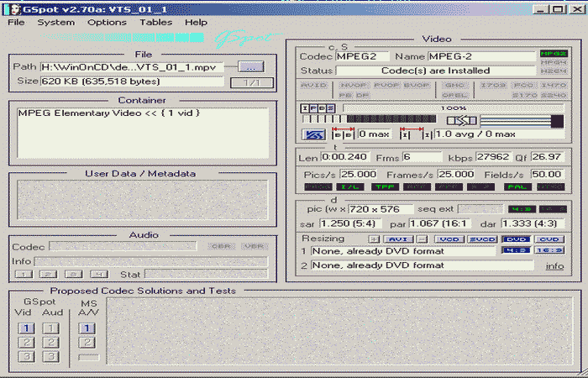Click MS A/V test button 1
Viewport: 588px width, 378px height.
tap(88, 328)
